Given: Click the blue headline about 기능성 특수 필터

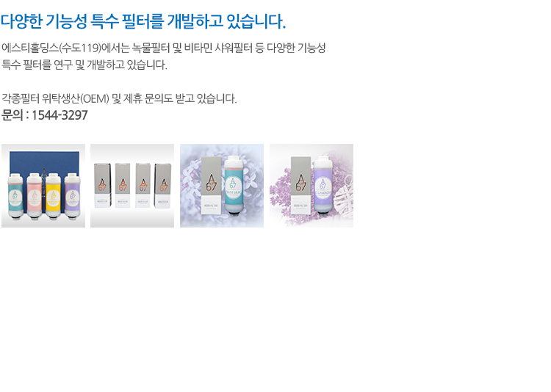Looking at the screenshot, I should [x=143, y=21].
